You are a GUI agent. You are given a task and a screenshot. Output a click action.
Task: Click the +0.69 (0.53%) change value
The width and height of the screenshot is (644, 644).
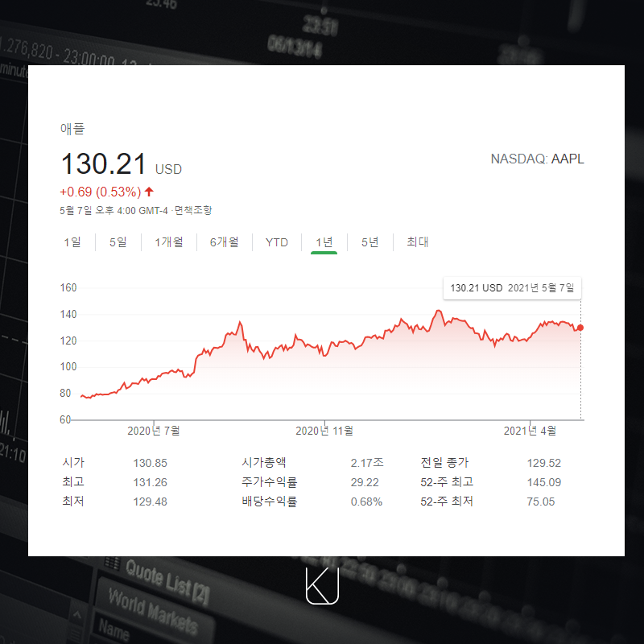101,192
